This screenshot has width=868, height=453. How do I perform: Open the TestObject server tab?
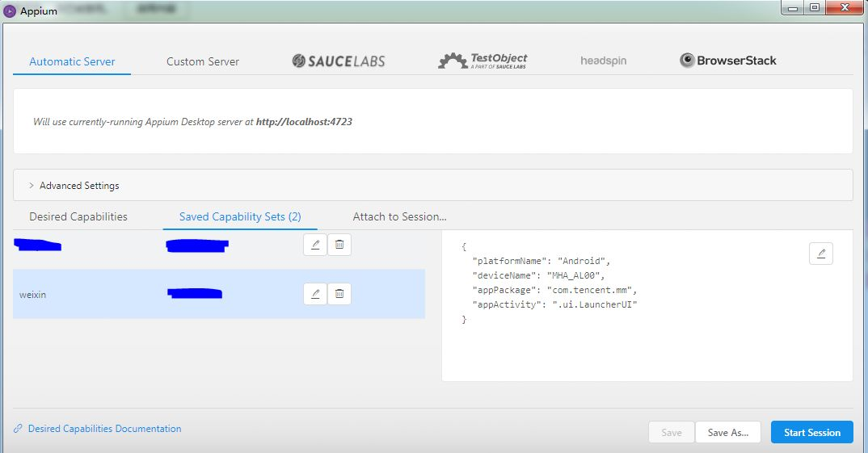[x=482, y=61]
